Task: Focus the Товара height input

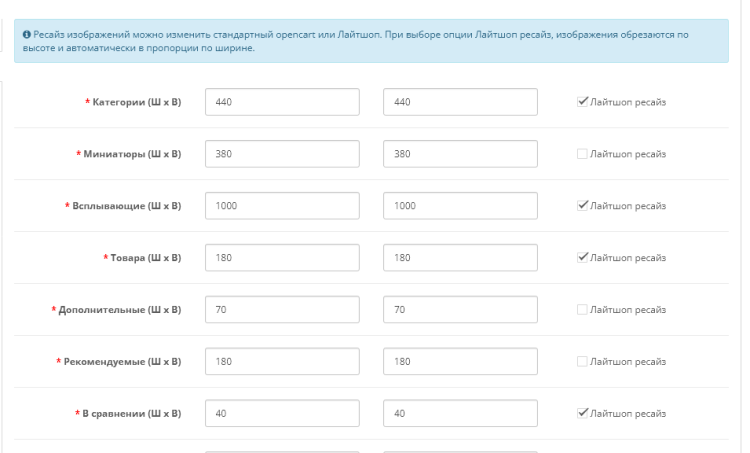Action: tap(460, 258)
